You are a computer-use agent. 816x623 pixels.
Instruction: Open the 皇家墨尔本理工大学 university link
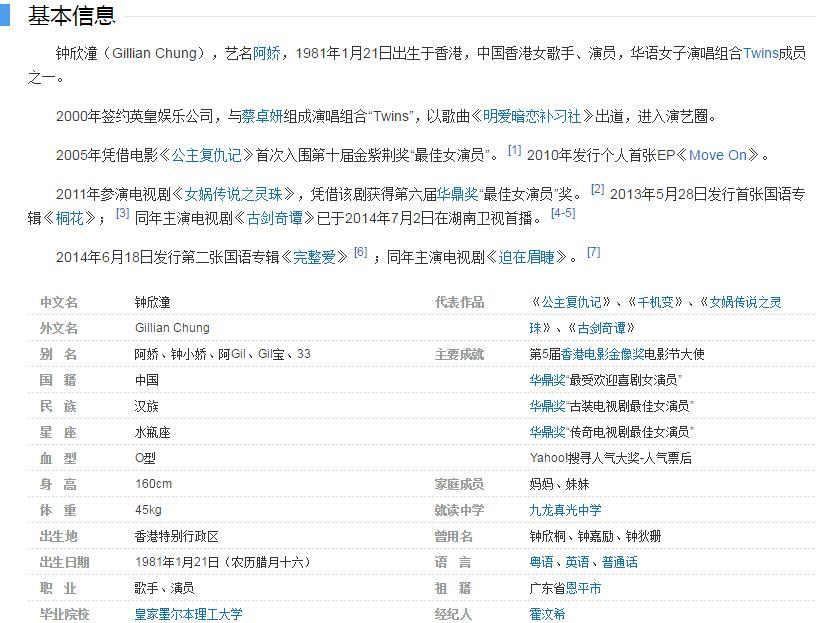pos(188,614)
